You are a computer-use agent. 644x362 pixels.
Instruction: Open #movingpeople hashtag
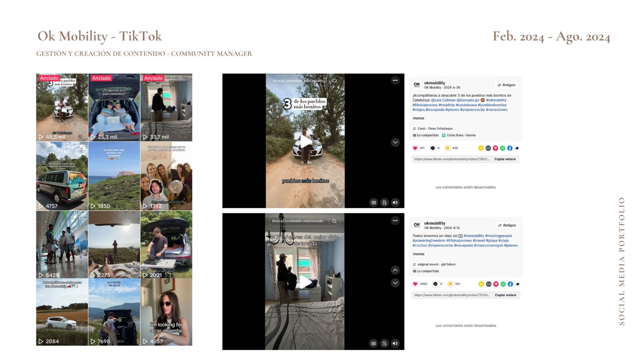click(499, 236)
